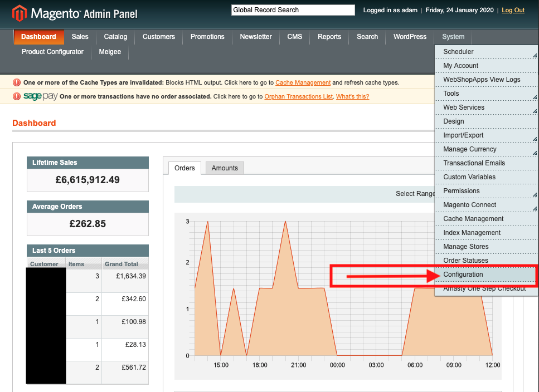Image resolution: width=539 pixels, height=392 pixels.
Task: Open the Orphan Transactions List link
Action: pos(298,96)
